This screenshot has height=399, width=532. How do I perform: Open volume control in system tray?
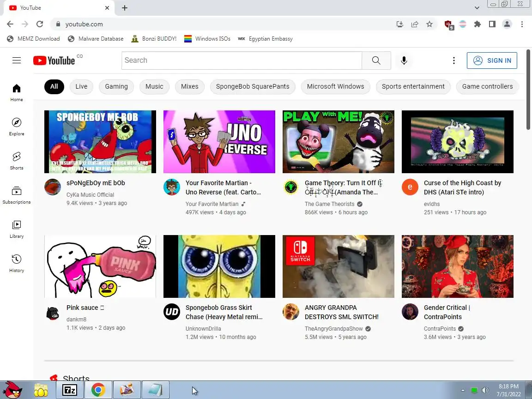click(485, 390)
